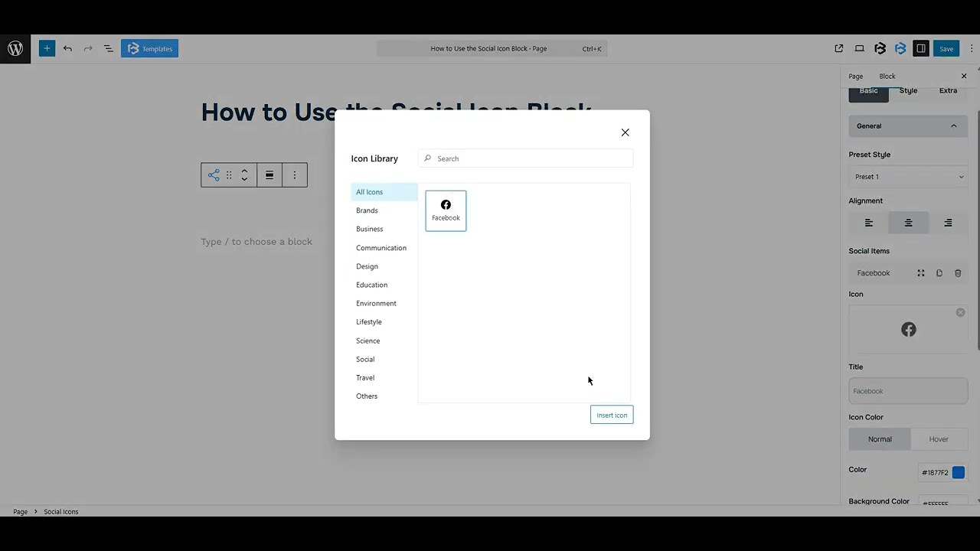Screen dimensions: 980x551
Task: Enable right alignment for Social Icons
Action: [948, 223]
